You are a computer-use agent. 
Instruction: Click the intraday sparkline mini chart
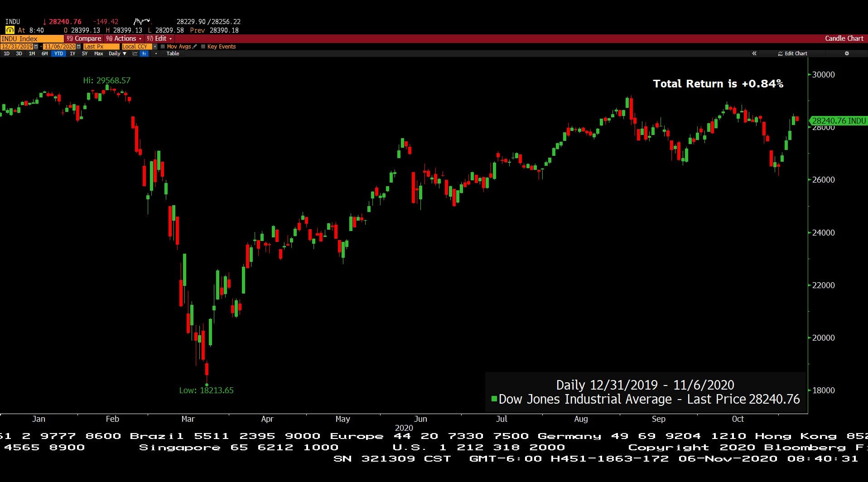pyautogui.click(x=142, y=21)
